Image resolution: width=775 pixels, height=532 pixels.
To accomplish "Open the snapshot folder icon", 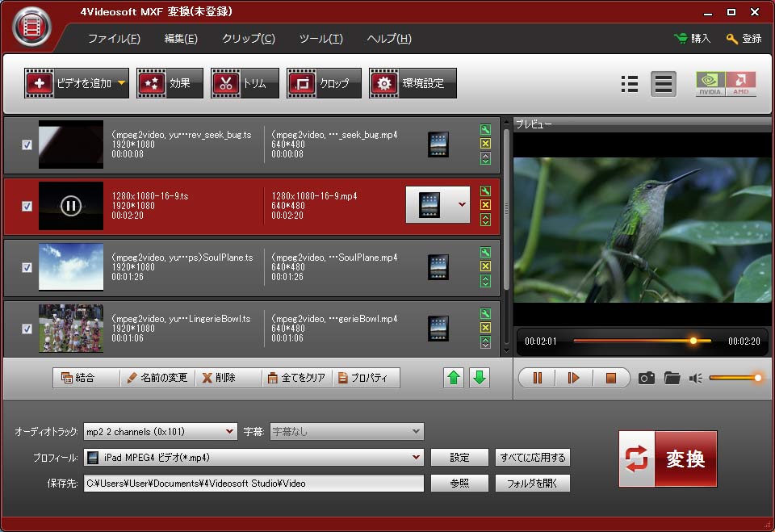I will point(672,378).
